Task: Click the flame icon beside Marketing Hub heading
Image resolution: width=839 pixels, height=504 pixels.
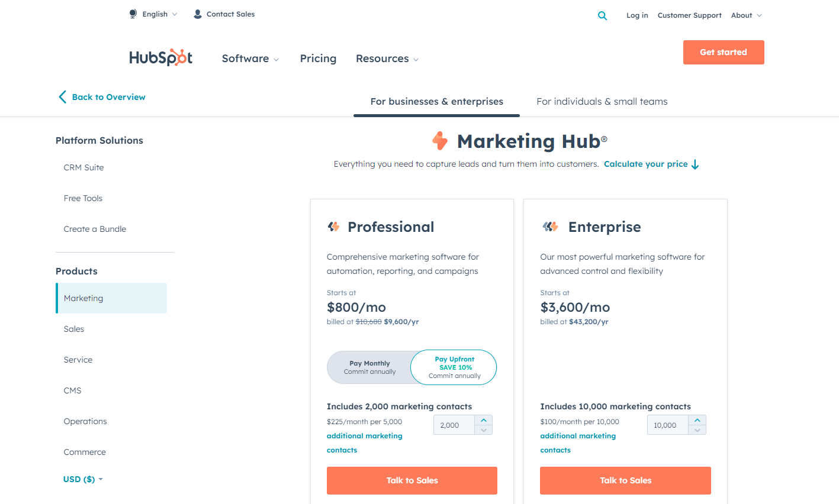Action: click(439, 141)
